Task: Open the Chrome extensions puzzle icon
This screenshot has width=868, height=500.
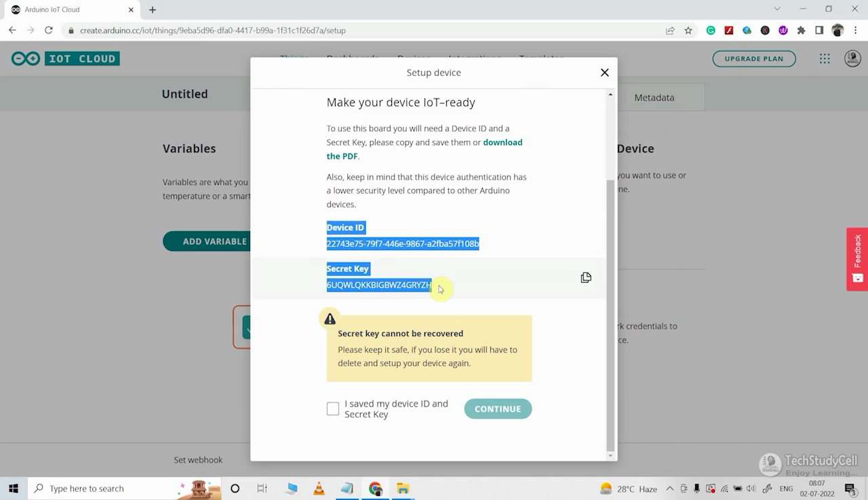Action: (x=800, y=30)
